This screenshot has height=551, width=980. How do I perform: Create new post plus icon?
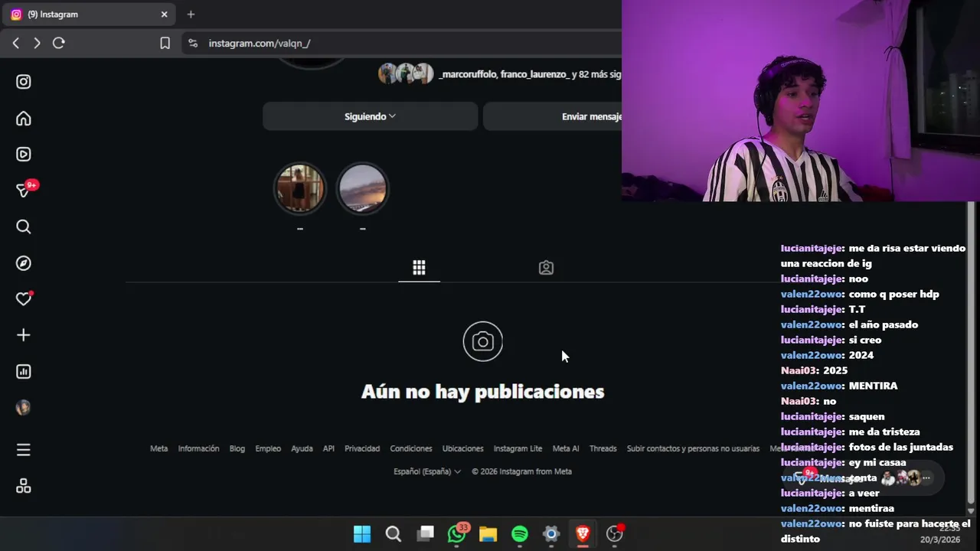[x=24, y=335]
